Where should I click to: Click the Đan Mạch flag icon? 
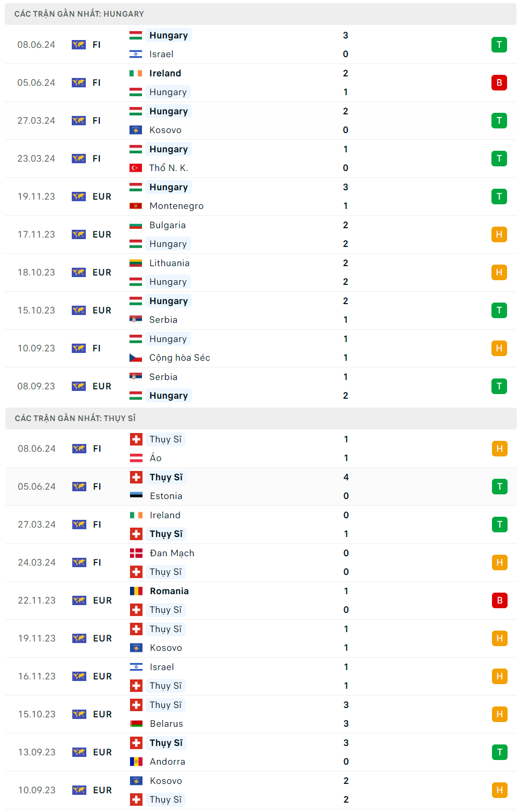point(136,553)
